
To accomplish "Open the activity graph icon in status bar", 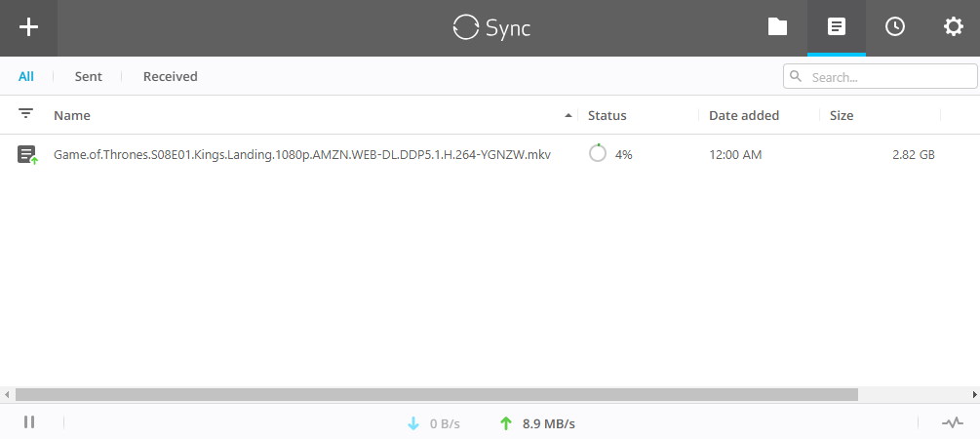I will click(x=952, y=422).
